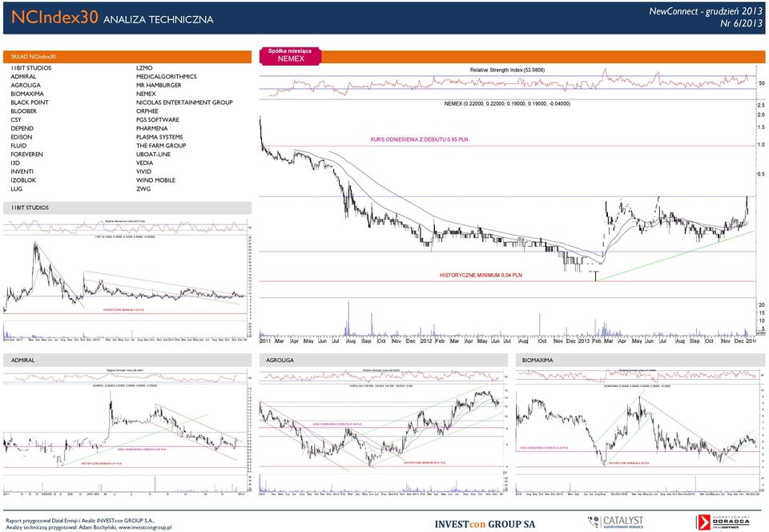Click the AGROLIGA chart section header
This screenshot has height=532, width=769.
(x=384, y=361)
